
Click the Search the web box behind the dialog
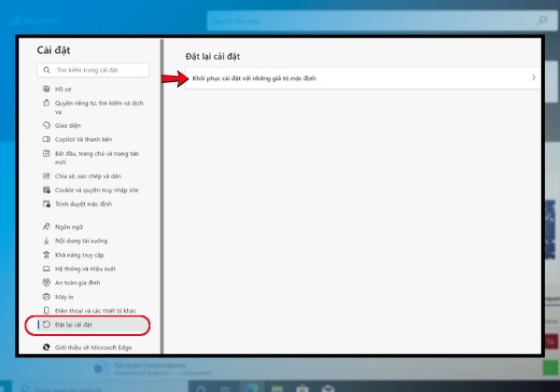click(382, 21)
